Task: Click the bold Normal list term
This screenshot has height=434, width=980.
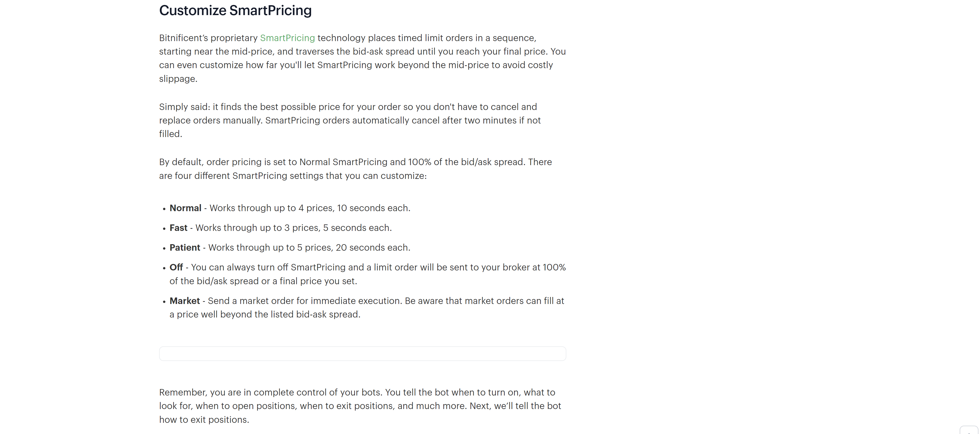Action: [x=185, y=208]
